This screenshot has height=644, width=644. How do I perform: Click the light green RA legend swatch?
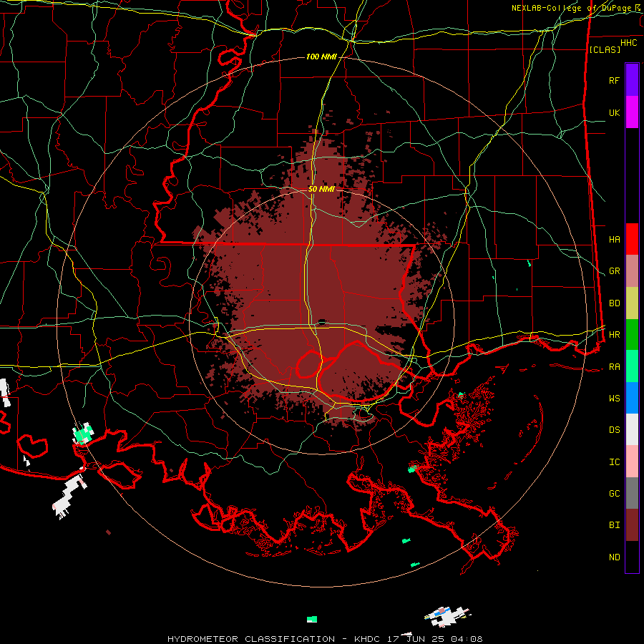click(632, 366)
